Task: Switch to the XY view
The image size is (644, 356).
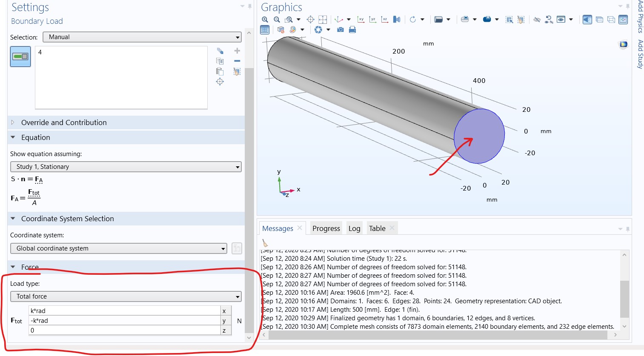Action: click(361, 20)
